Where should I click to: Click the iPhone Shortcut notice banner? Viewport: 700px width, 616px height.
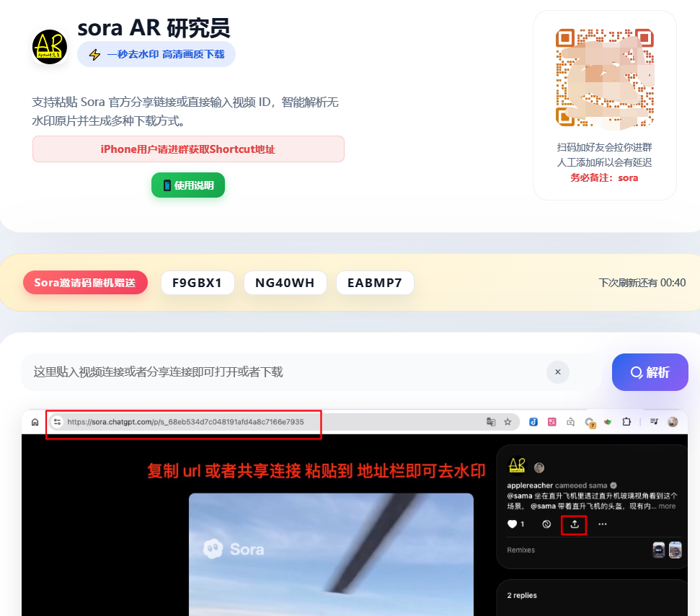188,149
